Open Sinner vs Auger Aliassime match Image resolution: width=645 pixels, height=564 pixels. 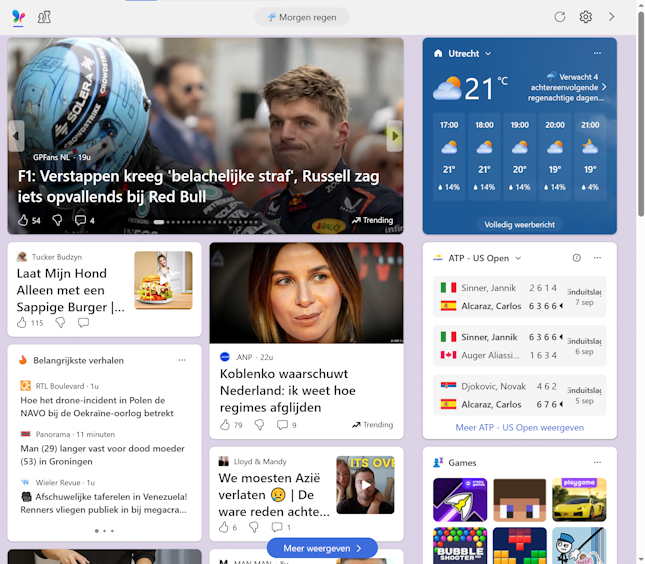click(x=520, y=346)
